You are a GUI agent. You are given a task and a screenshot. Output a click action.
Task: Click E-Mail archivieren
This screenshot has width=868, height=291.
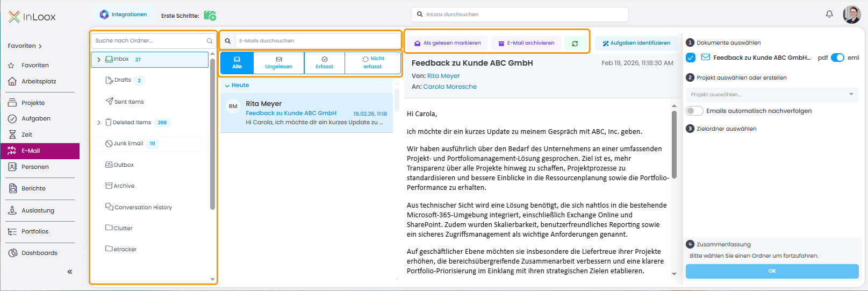[526, 43]
